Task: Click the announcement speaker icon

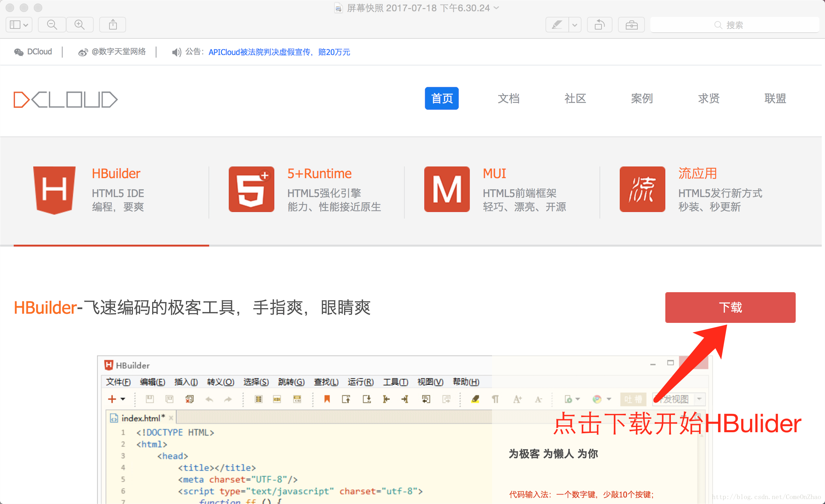Action: click(176, 52)
